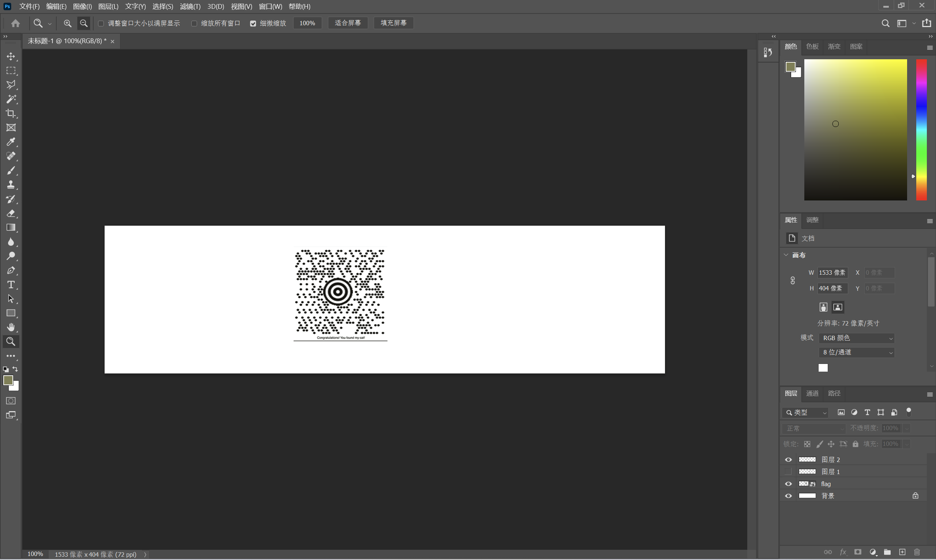The height and width of the screenshot is (560, 936).
Task: Select the Zoom tool in toolbox
Action: click(11, 342)
